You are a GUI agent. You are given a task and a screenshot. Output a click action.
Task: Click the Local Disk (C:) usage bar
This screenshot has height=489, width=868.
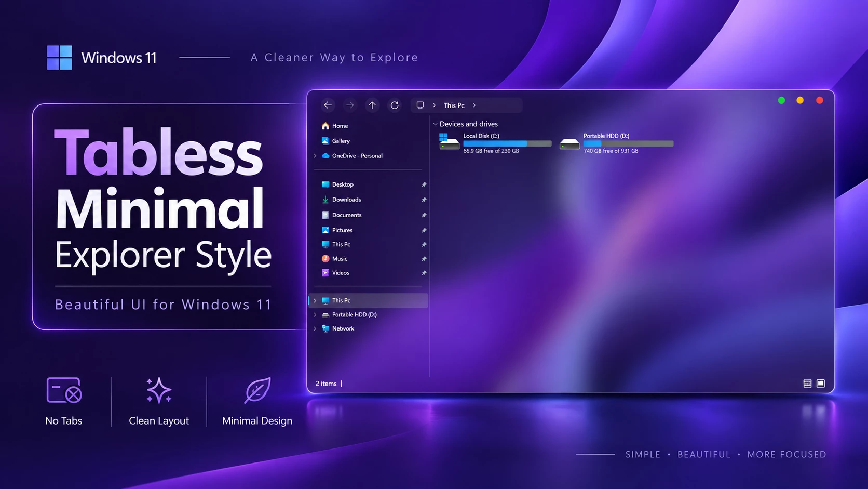[507, 143]
